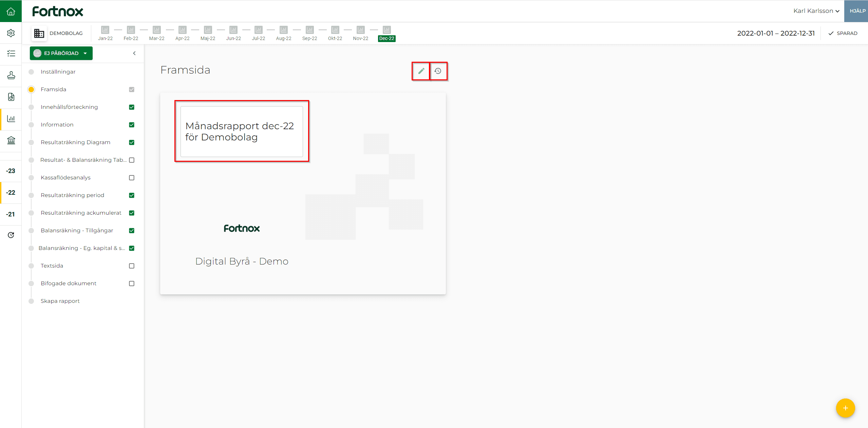The height and width of the screenshot is (428, 868).
Task: Open the document icon in left sidebar
Action: pyautogui.click(x=11, y=97)
